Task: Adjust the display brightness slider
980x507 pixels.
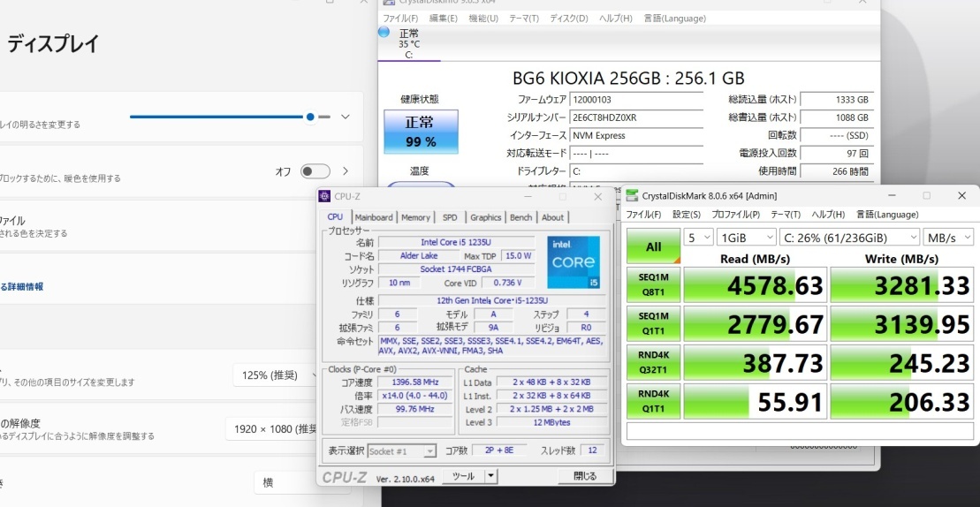Action: (230, 117)
